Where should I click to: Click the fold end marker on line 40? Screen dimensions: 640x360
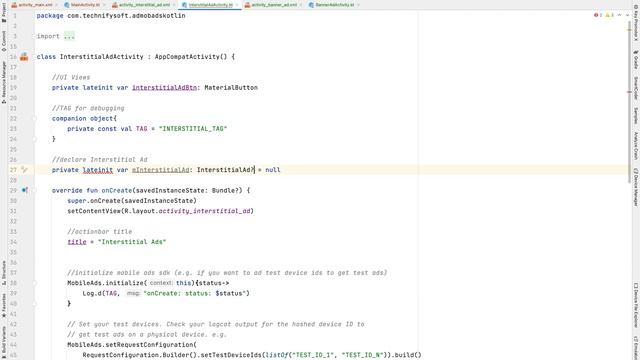click(35, 304)
